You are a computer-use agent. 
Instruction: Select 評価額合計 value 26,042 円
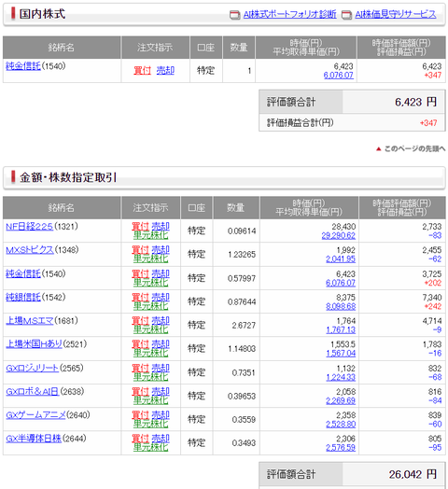click(x=413, y=474)
